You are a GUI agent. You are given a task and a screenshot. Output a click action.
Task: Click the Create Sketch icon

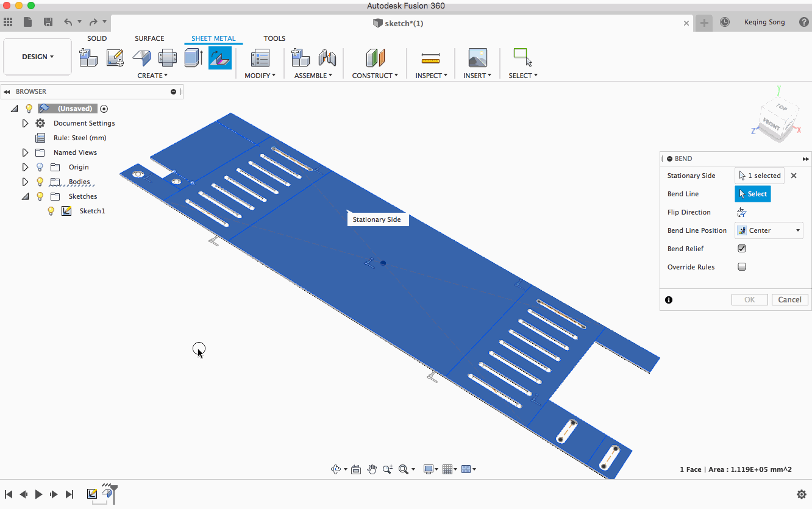pyautogui.click(x=115, y=58)
